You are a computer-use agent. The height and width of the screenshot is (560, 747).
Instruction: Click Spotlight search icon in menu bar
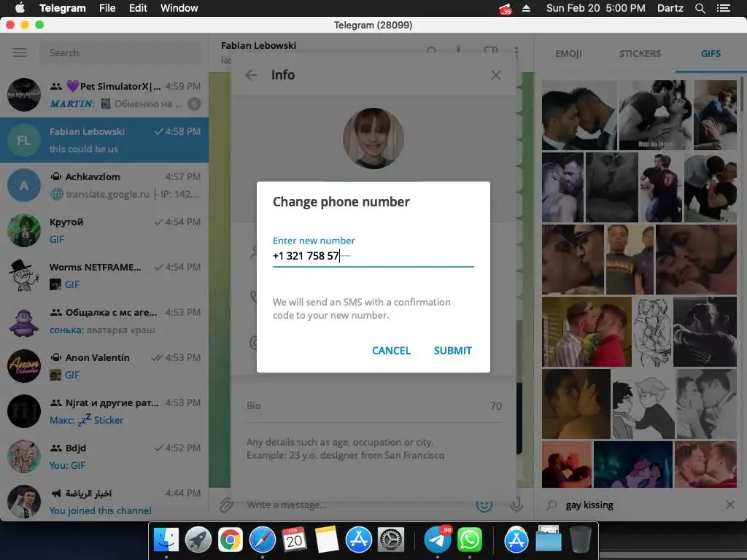[700, 8]
